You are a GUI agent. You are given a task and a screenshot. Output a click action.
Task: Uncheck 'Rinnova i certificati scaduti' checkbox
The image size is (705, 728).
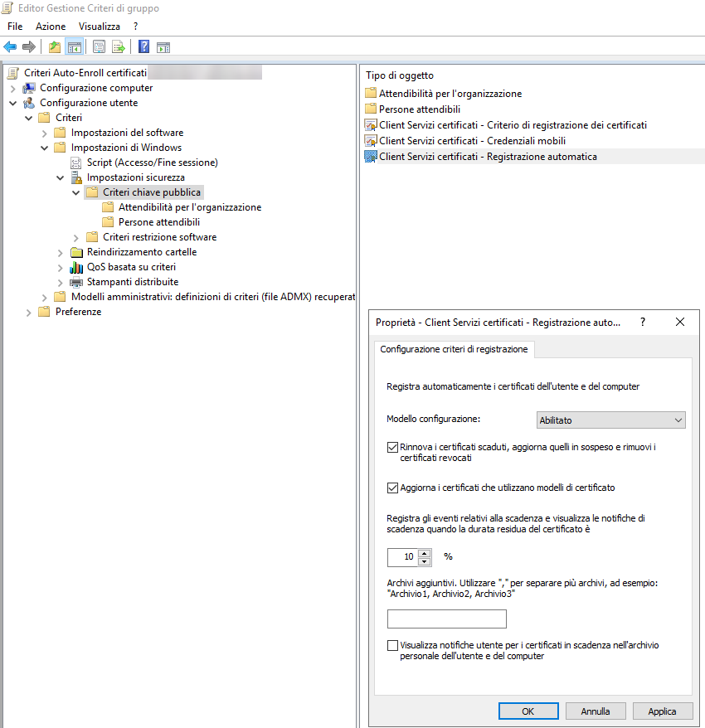pos(392,447)
